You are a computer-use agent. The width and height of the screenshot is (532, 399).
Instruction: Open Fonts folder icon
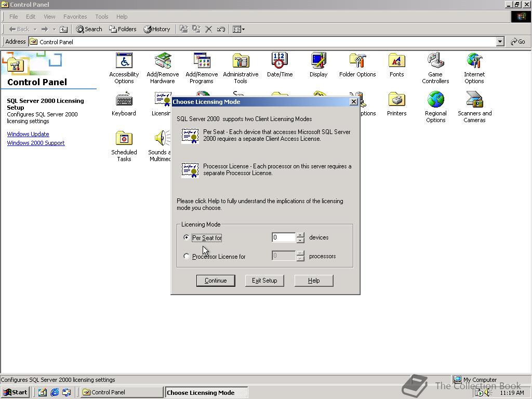point(396,65)
